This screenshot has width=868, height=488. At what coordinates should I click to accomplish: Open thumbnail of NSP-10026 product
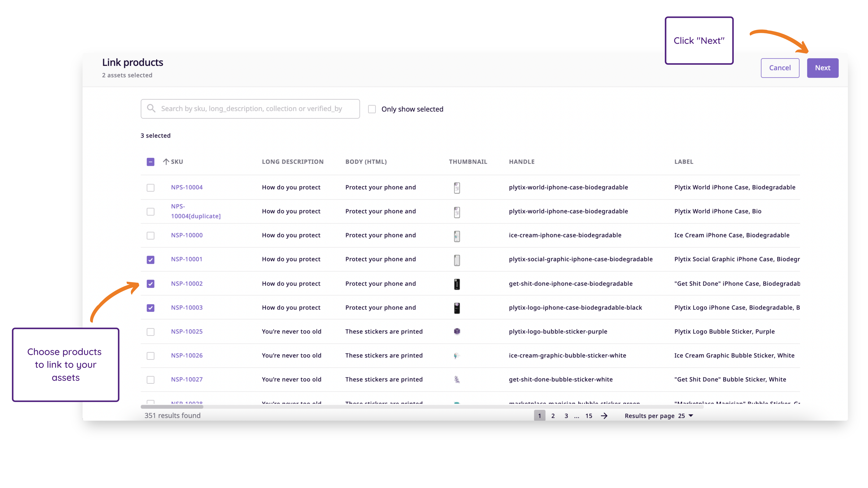click(457, 356)
